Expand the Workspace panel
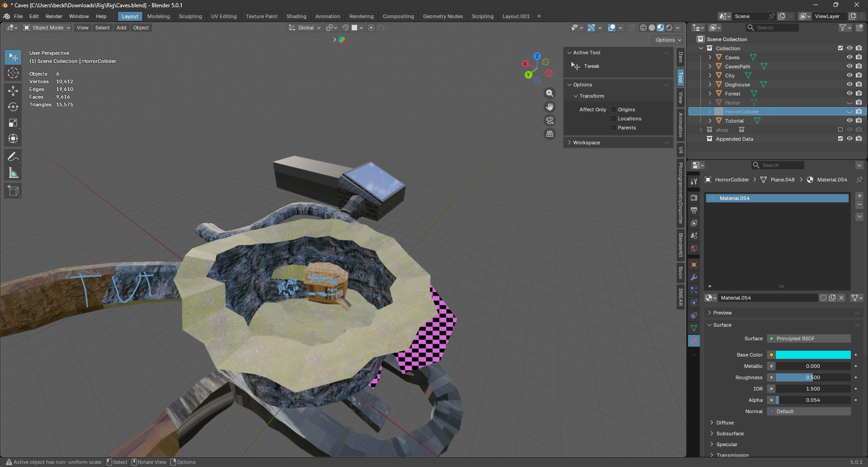 pos(586,143)
